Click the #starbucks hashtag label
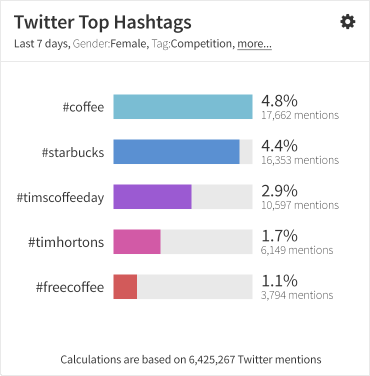 click(x=73, y=152)
